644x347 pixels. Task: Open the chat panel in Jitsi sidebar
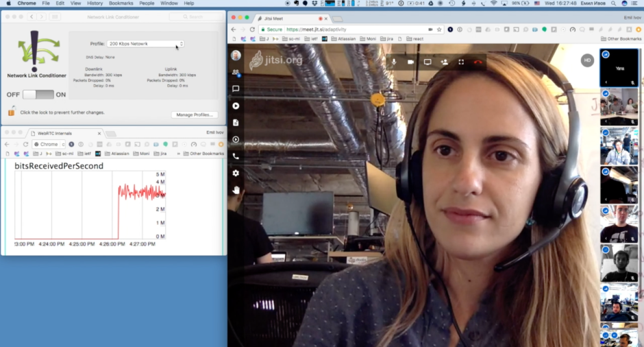[236, 89]
